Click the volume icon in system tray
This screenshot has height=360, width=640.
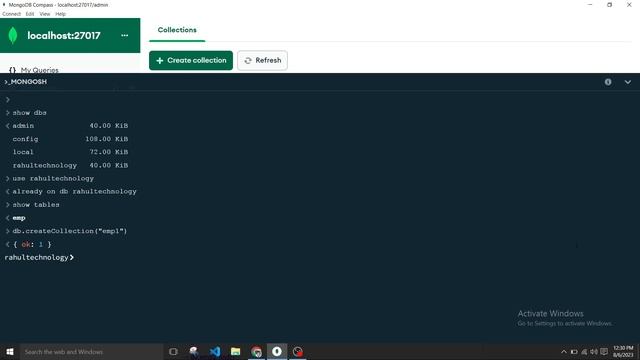click(x=594, y=352)
